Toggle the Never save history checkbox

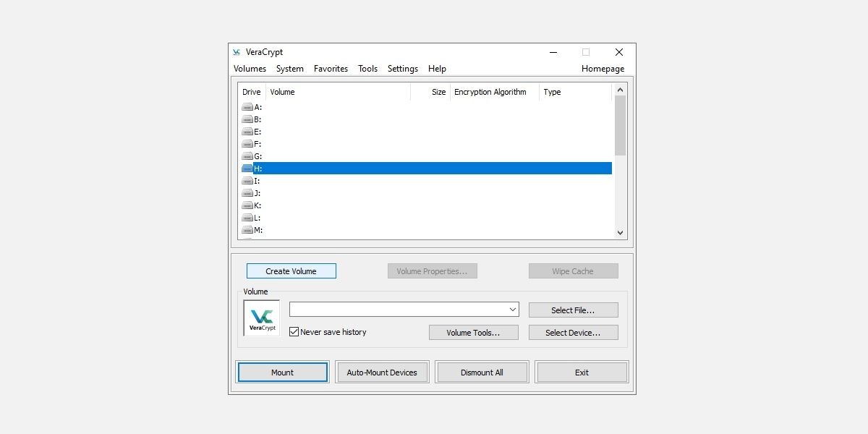[x=294, y=332]
